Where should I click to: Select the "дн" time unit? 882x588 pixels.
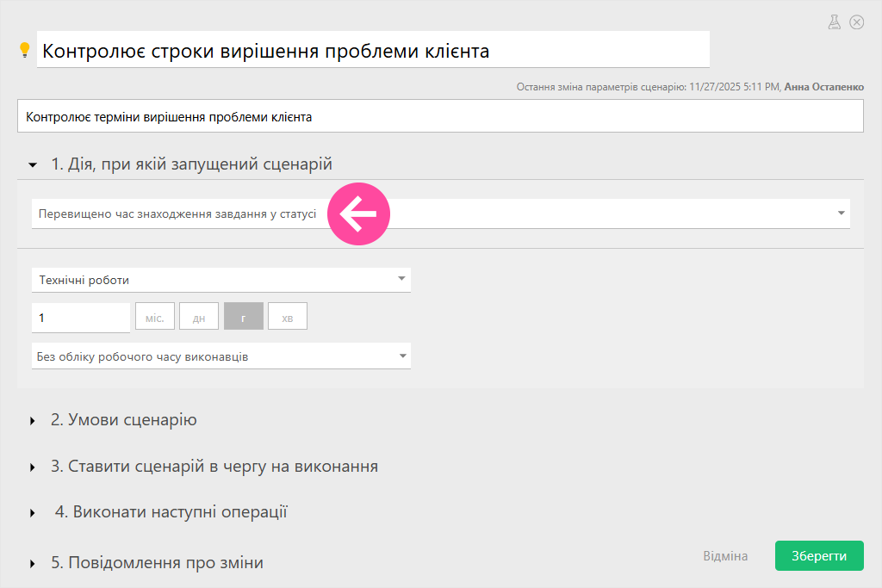click(199, 317)
